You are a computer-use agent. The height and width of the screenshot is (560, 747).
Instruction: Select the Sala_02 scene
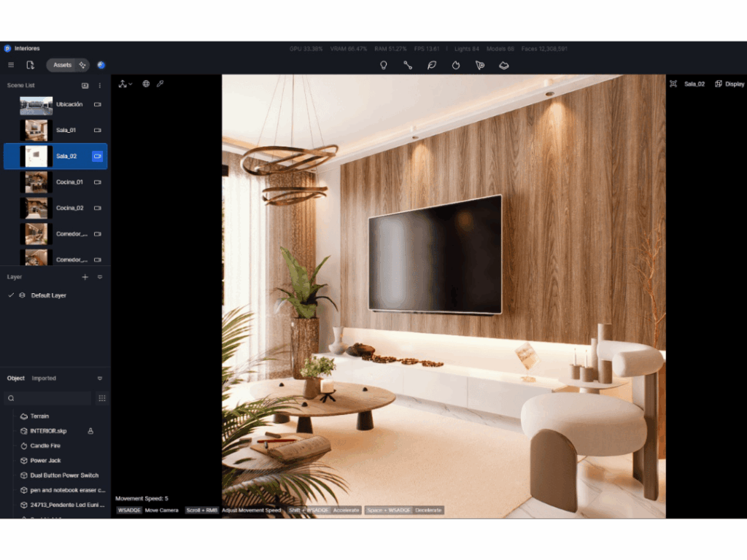coord(55,156)
